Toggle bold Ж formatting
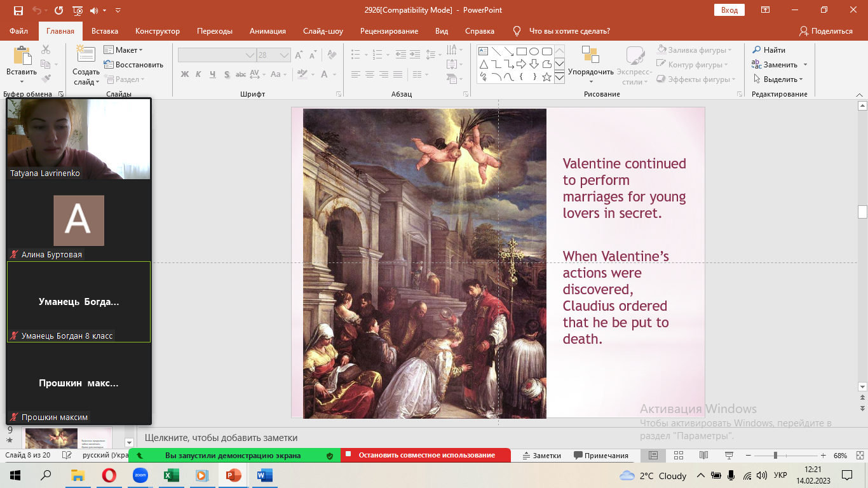 click(x=185, y=74)
